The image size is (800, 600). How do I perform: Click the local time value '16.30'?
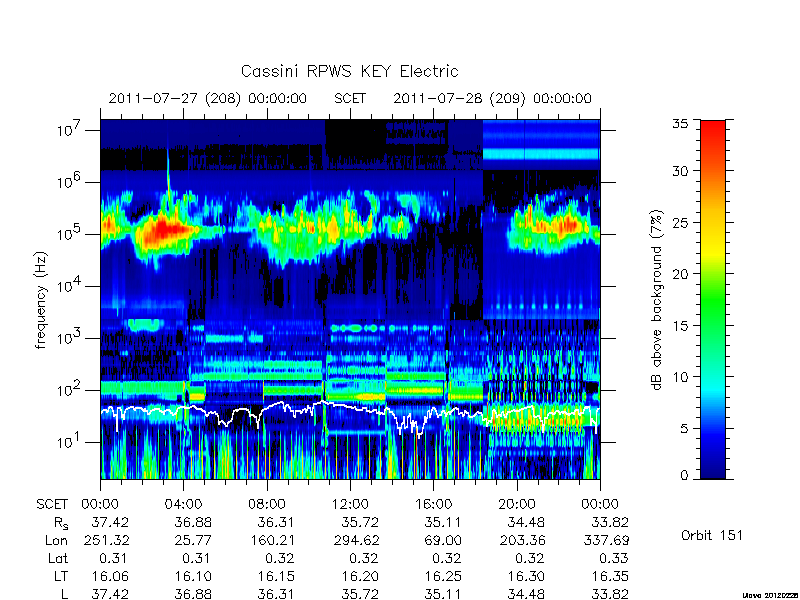[526, 576]
